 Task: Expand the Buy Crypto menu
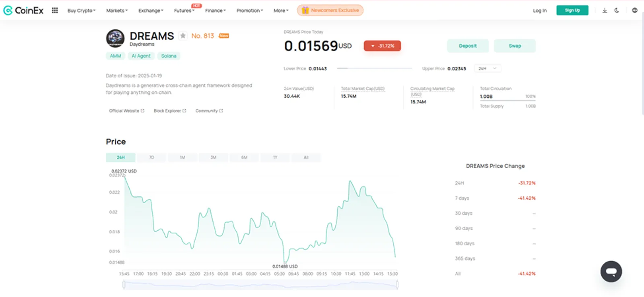click(81, 10)
